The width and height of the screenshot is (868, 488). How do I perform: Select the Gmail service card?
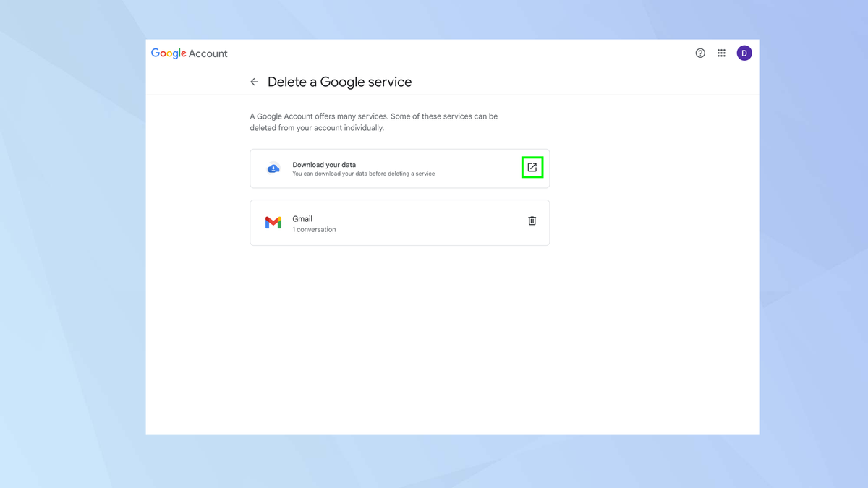[398, 223]
